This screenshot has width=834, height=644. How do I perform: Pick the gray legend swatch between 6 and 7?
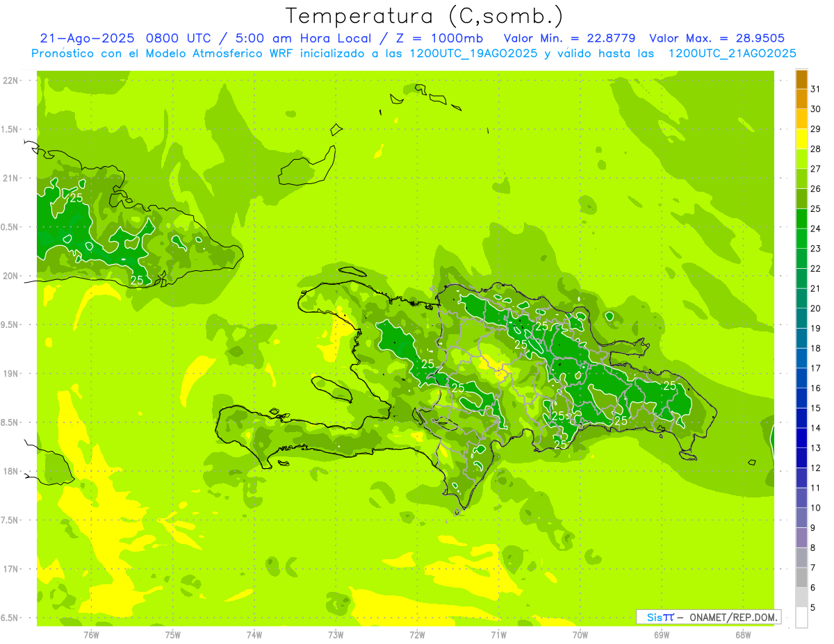(x=801, y=578)
